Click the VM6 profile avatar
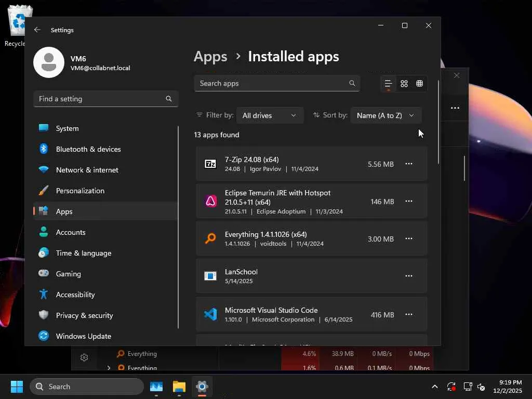The image size is (532, 399). point(49,62)
